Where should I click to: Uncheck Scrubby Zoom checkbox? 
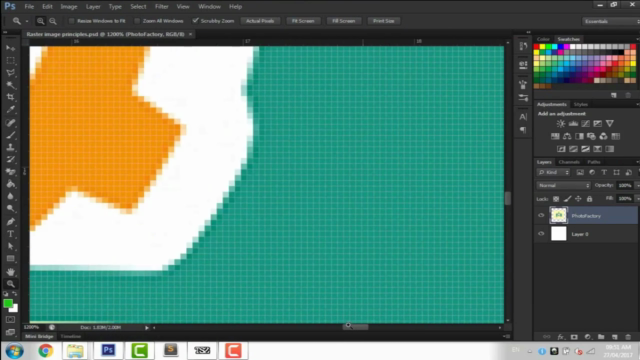point(196,20)
